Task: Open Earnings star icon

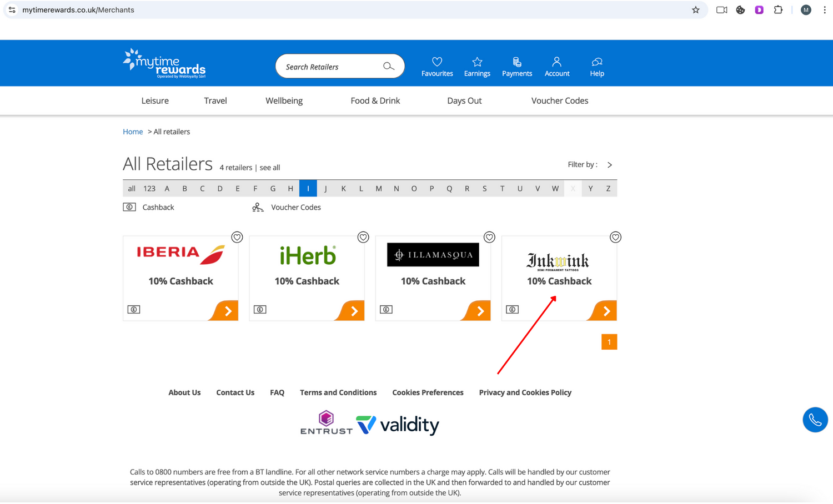Action: (477, 62)
